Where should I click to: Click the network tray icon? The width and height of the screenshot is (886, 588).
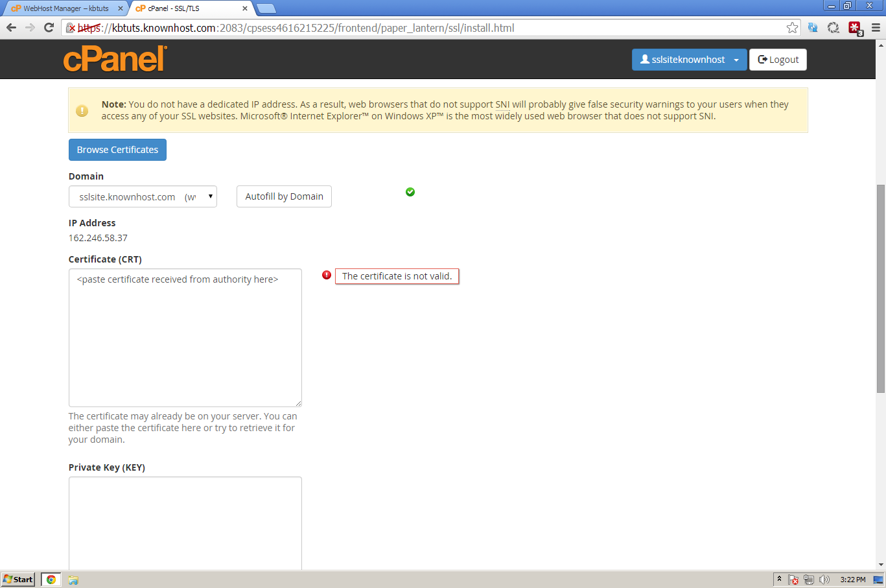pos(809,580)
